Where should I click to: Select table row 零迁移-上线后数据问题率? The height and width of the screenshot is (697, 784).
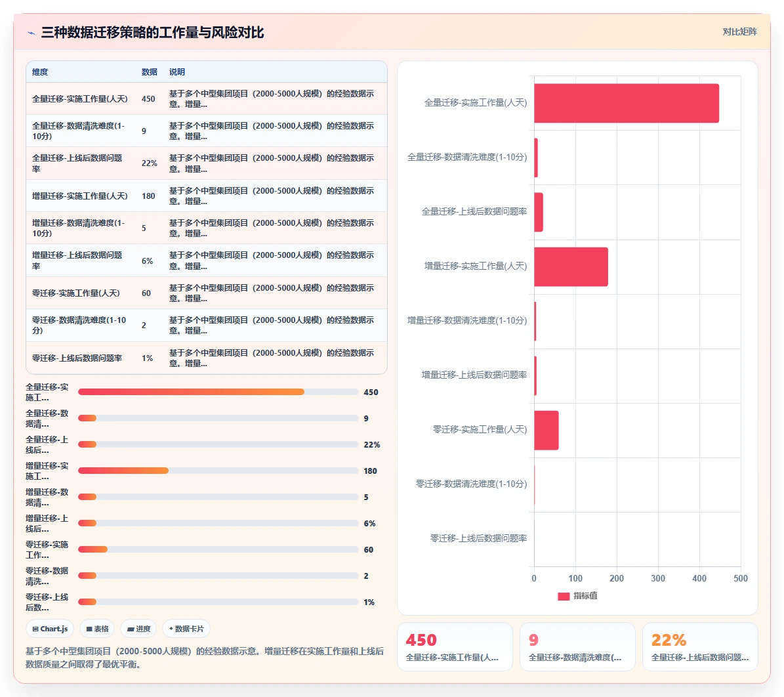click(207, 358)
